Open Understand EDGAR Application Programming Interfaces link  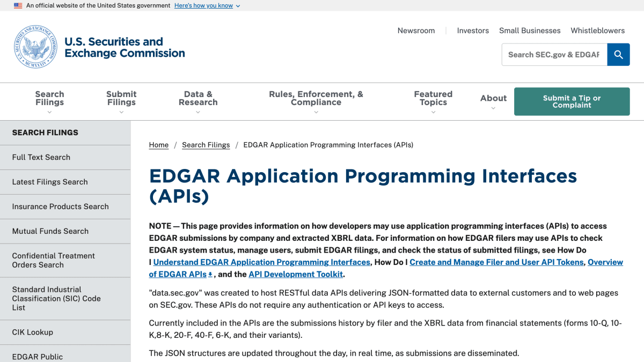(262, 262)
